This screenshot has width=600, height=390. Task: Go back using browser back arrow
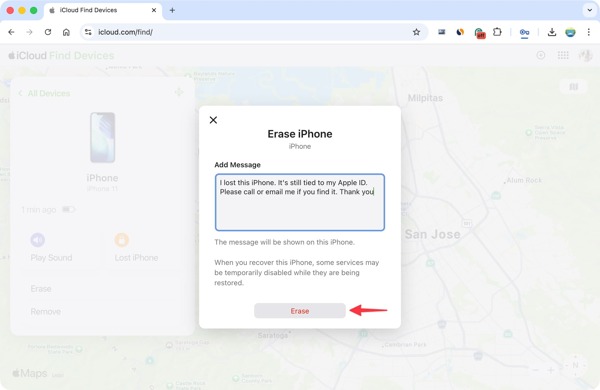click(x=11, y=32)
